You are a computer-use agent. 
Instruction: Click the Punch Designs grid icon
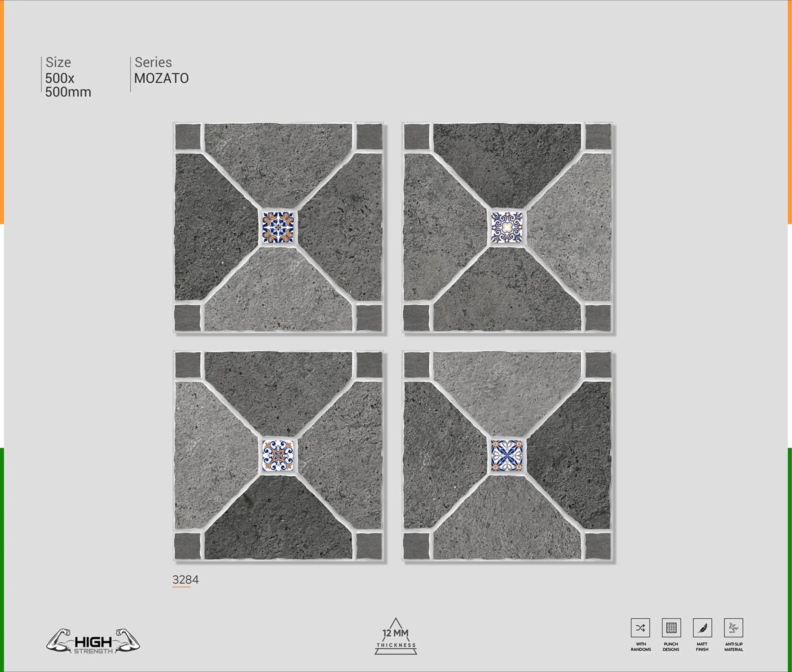[x=671, y=627]
